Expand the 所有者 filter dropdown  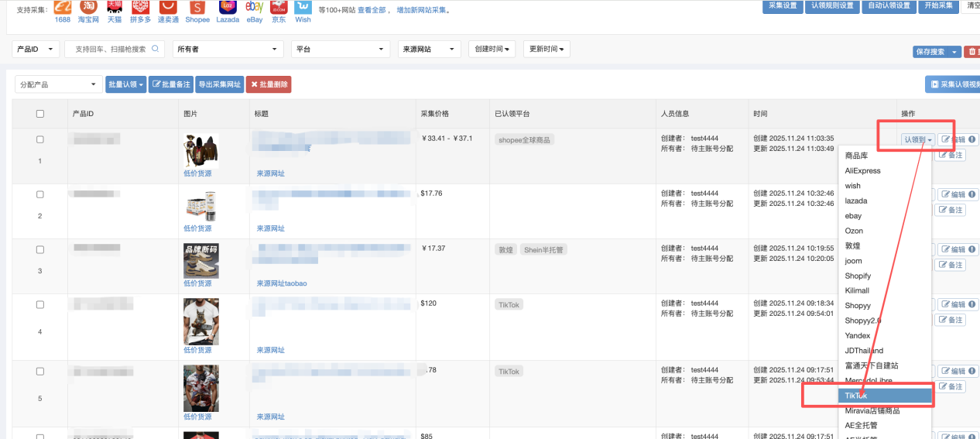click(x=228, y=49)
